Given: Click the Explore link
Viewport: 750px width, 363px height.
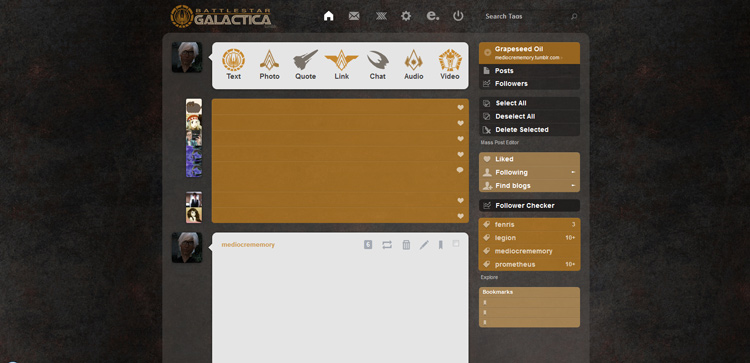Looking at the screenshot, I should (489, 277).
